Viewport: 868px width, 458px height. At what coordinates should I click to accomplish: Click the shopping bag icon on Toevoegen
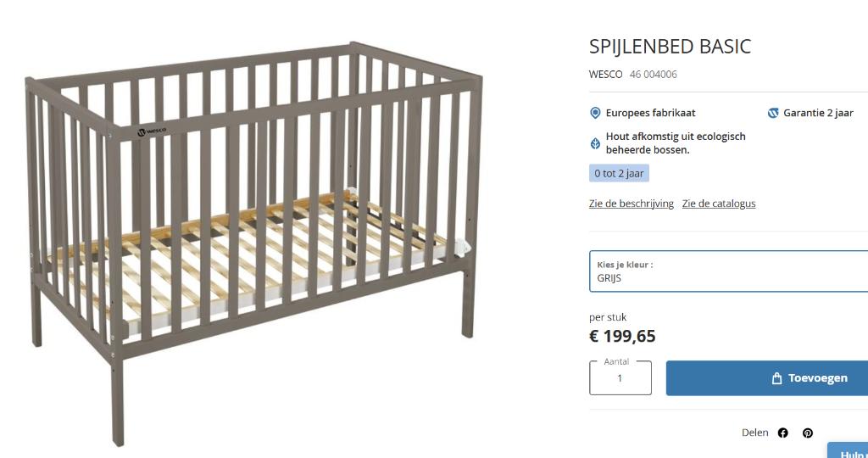pos(776,378)
